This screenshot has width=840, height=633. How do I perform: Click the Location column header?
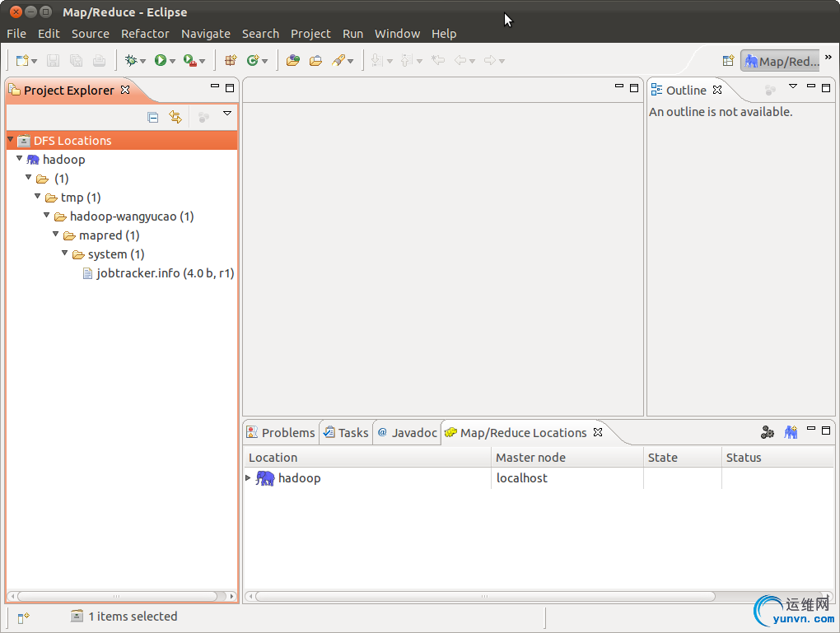367,458
